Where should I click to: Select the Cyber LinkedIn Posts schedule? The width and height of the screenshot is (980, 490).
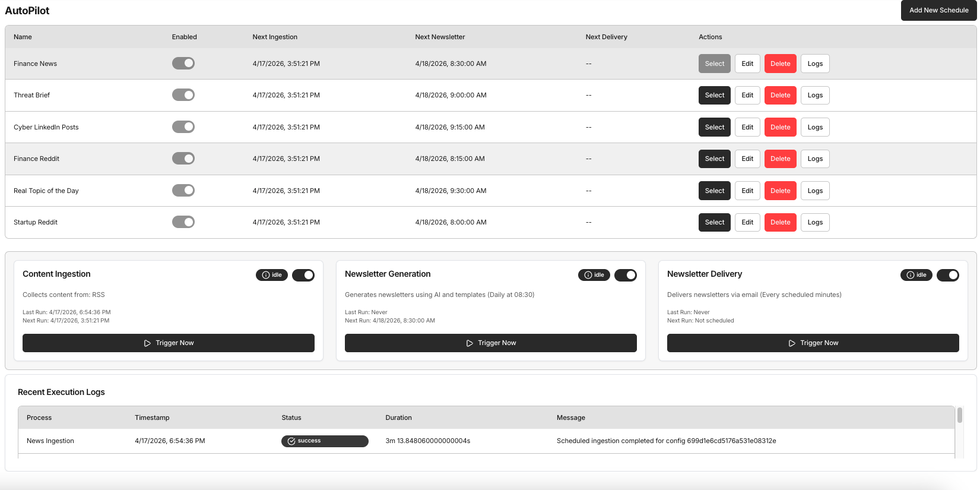pos(715,127)
